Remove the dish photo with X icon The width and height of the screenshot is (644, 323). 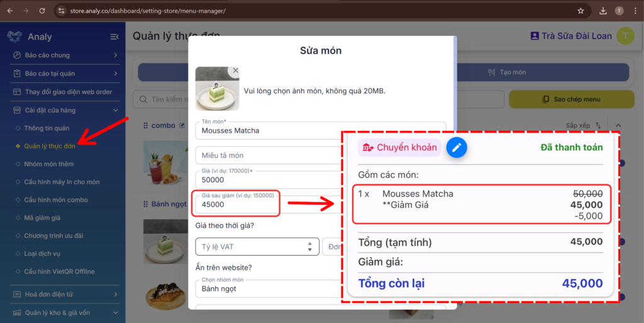[x=235, y=71]
